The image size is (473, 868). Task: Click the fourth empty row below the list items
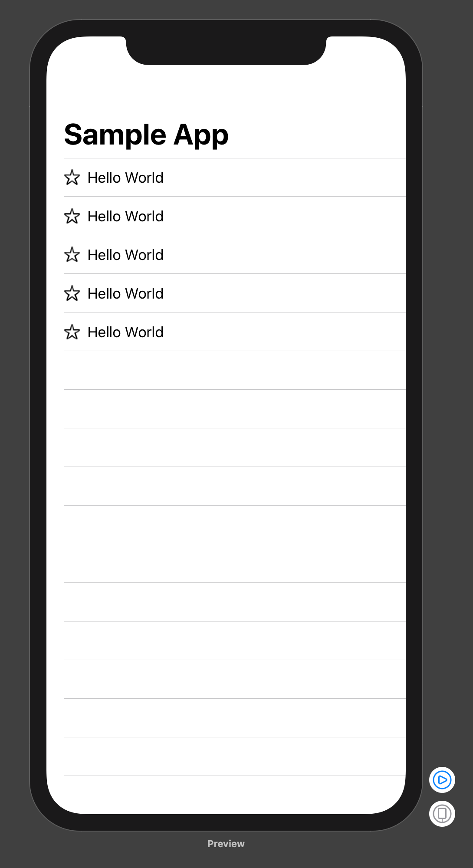click(234, 486)
